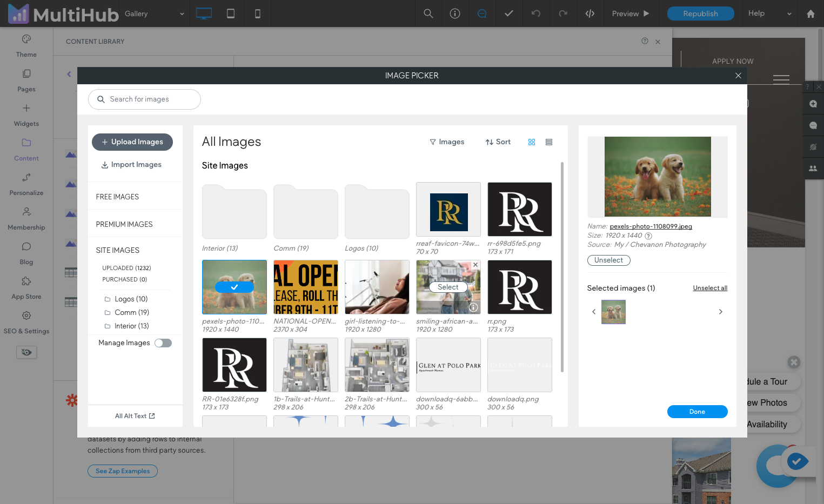This screenshot has height=504, width=824.
Task: Open the search magnifier in top bar
Action: pyautogui.click(x=428, y=14)
